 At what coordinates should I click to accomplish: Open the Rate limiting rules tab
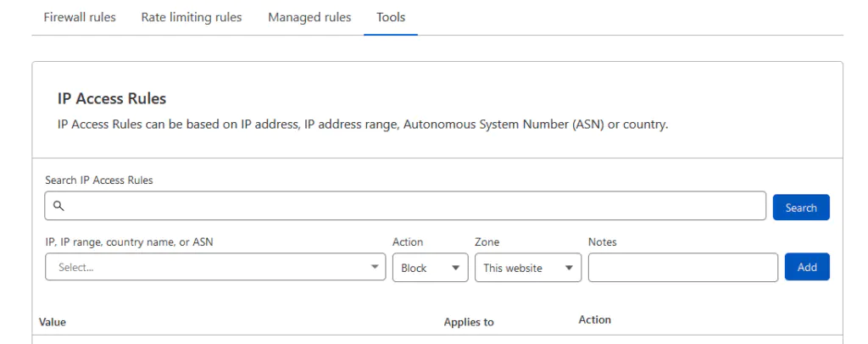pos(191,18)
